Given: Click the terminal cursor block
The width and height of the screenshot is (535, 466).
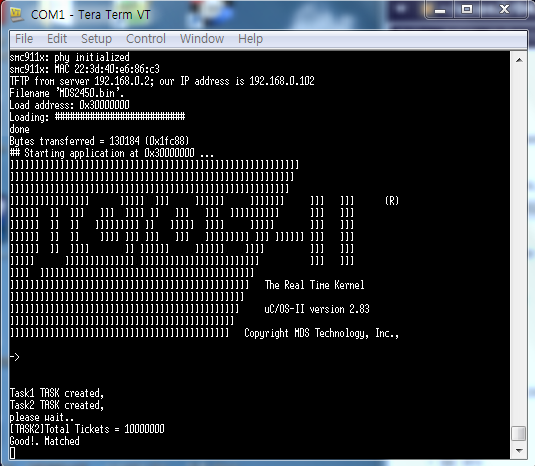Looking at the screenshot, I should click(12, 453).
